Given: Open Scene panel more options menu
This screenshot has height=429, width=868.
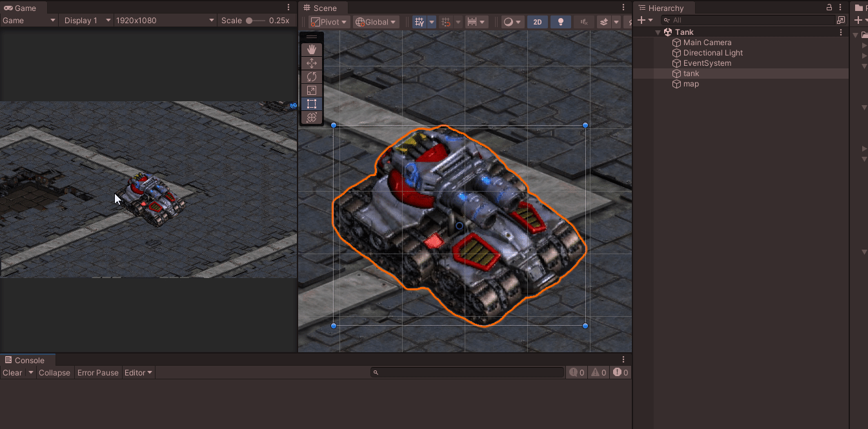Looking at the screenshot, I should click(623, 8).
